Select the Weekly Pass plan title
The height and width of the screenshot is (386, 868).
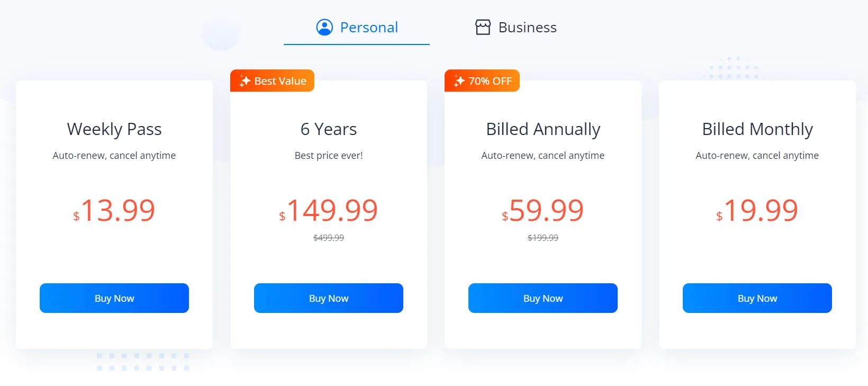pos(114,129)
